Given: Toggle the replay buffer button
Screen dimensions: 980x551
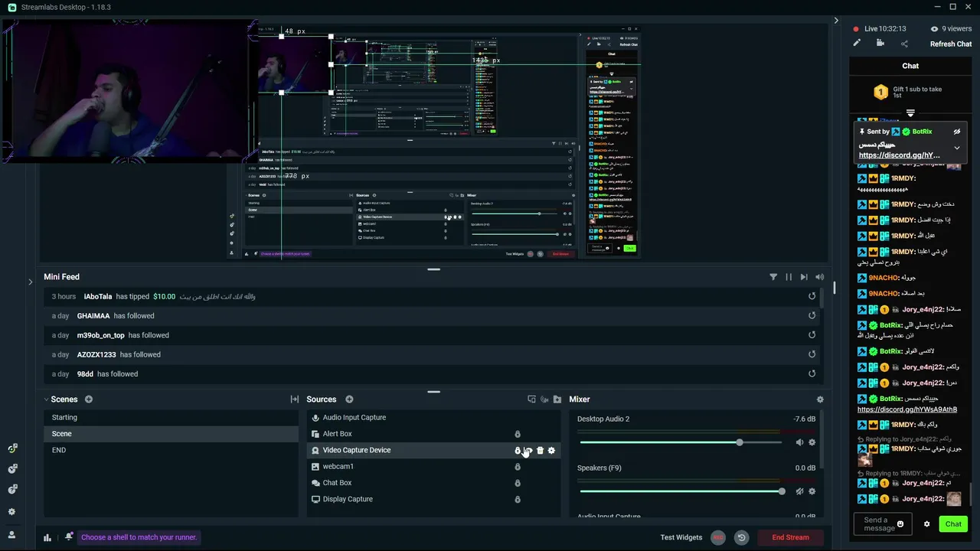Looking at the screenshot, I should coord(741,537).
